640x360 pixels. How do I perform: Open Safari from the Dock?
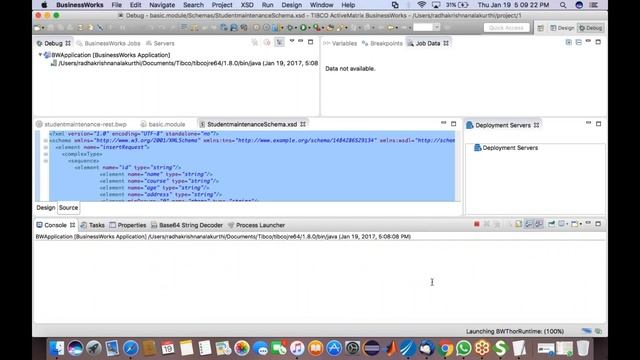[x=131, y=348]
